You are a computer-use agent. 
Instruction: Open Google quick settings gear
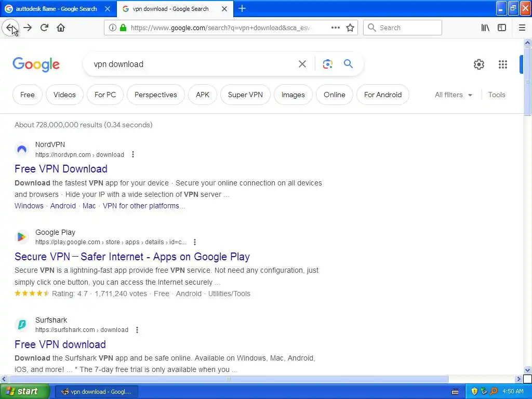click(x=478, y=64)
